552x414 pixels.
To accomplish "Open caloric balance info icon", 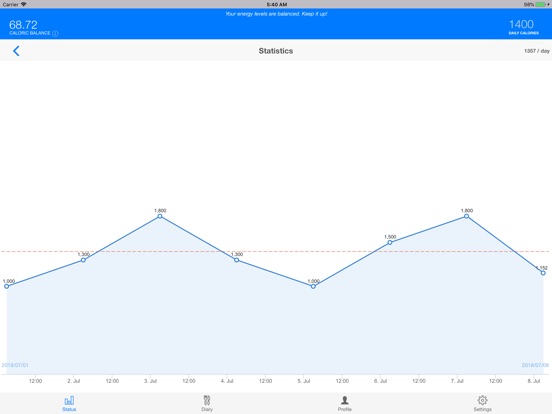I will (x=55, y=33).
